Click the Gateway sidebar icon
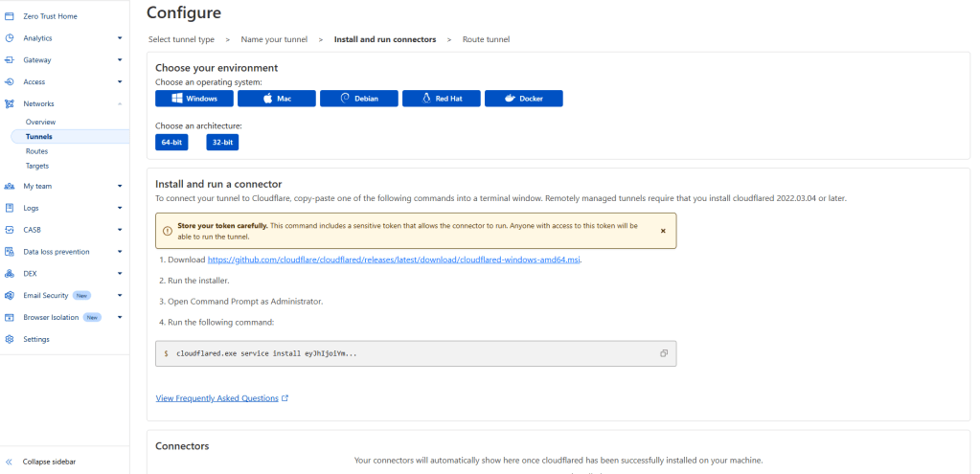 click(10, 59)
